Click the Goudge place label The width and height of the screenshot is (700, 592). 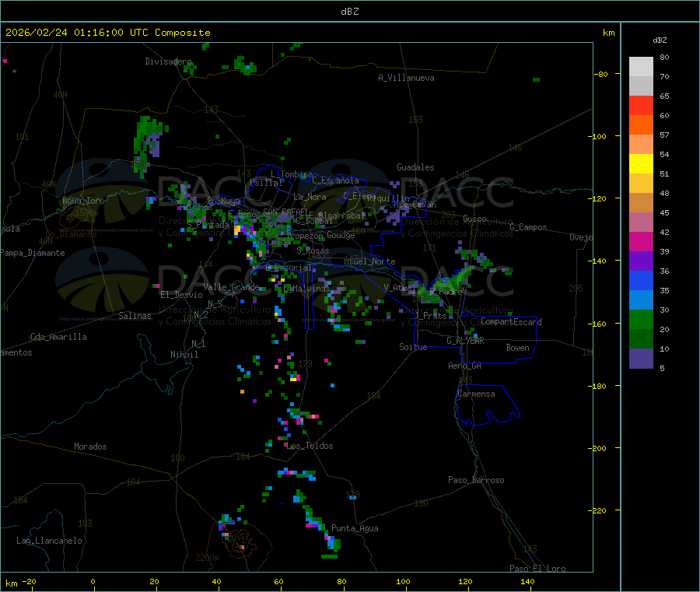341,235
